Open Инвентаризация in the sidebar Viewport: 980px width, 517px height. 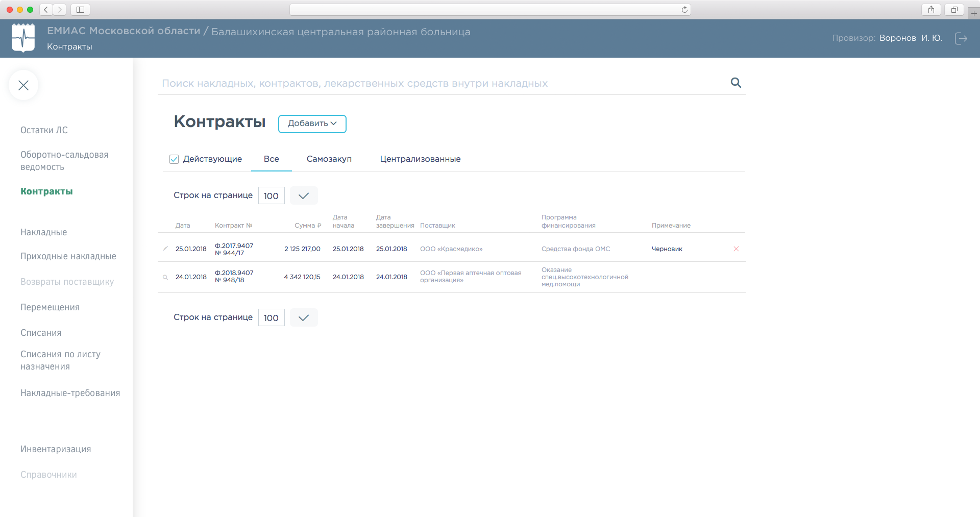(56, 449)
